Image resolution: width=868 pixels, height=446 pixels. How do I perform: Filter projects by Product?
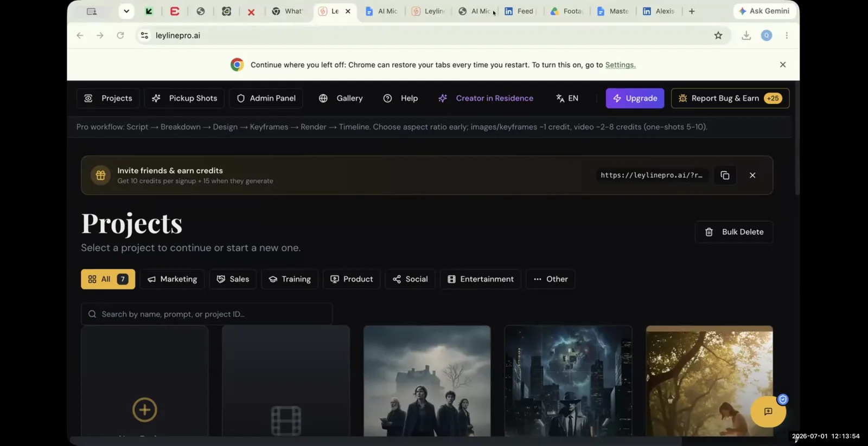coord(352,279)
